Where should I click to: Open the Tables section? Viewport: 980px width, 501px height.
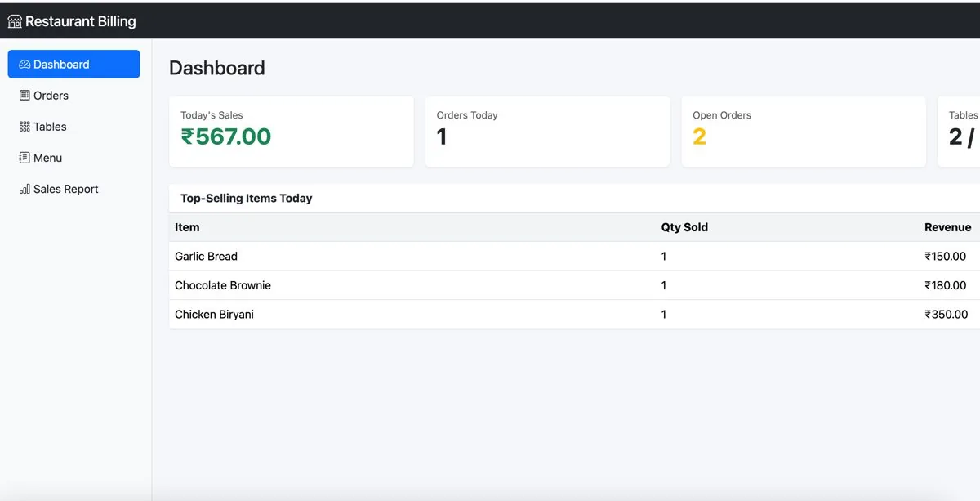click(73, 127)
